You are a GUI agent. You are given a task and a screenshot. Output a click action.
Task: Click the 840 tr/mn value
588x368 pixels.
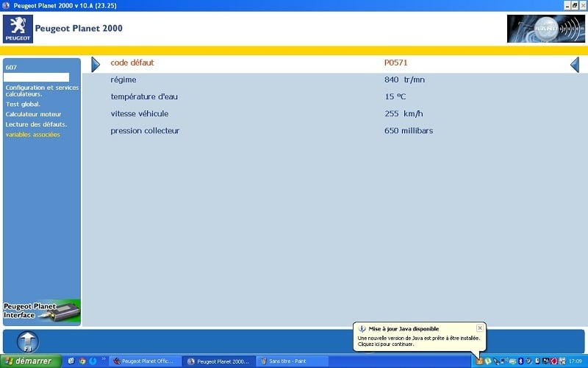[x=404, y=79]
